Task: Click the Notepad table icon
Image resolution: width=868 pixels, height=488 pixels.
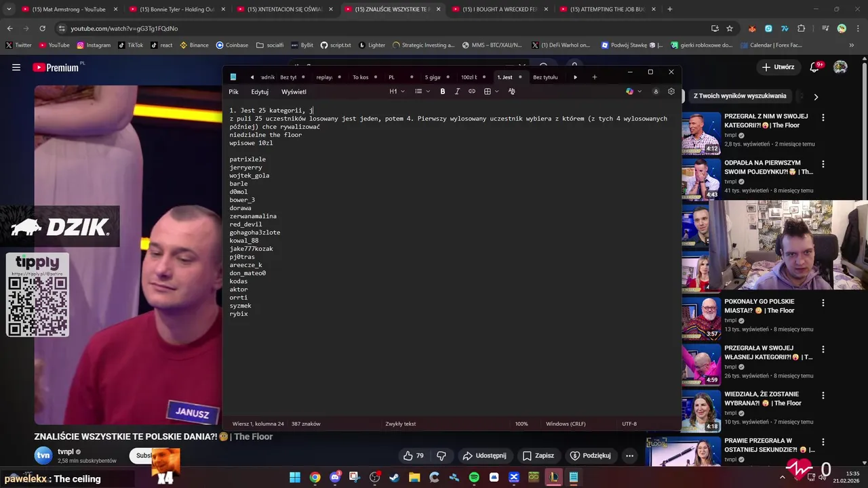Action: [487, 91]
